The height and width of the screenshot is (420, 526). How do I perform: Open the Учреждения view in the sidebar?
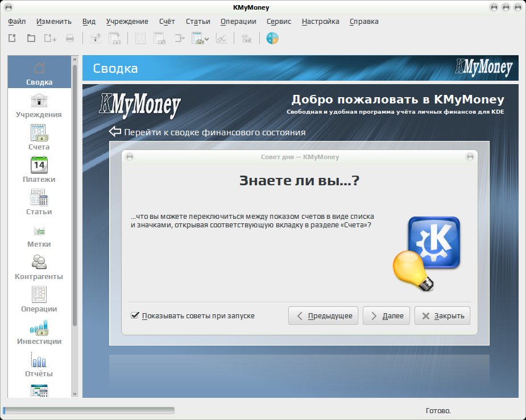[x=39, y=105]
